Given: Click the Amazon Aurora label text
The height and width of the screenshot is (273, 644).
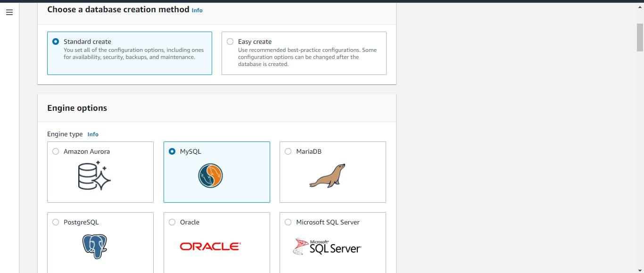Looking at the screenshot, I should coord(87,151).
